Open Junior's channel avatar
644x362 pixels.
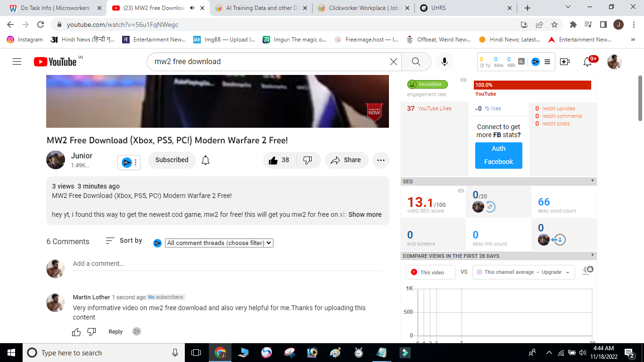tap(56, 160)
